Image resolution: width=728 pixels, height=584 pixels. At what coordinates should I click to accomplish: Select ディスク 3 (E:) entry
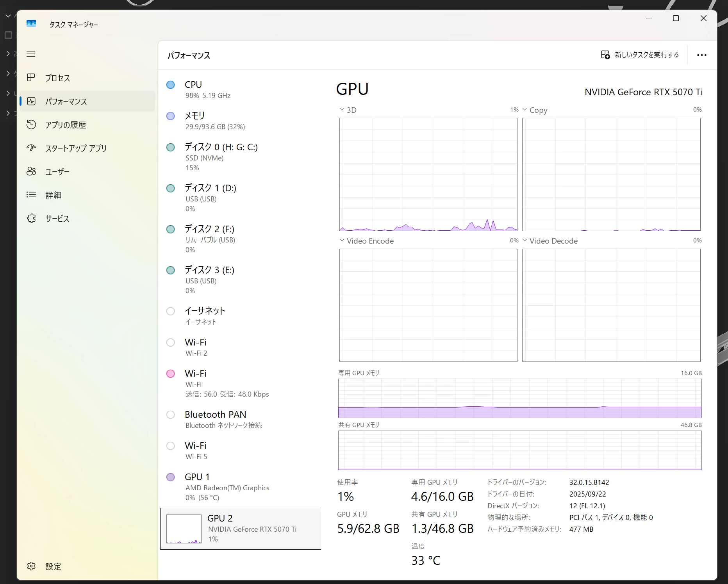pyautogui.click(x=241, y=280)
